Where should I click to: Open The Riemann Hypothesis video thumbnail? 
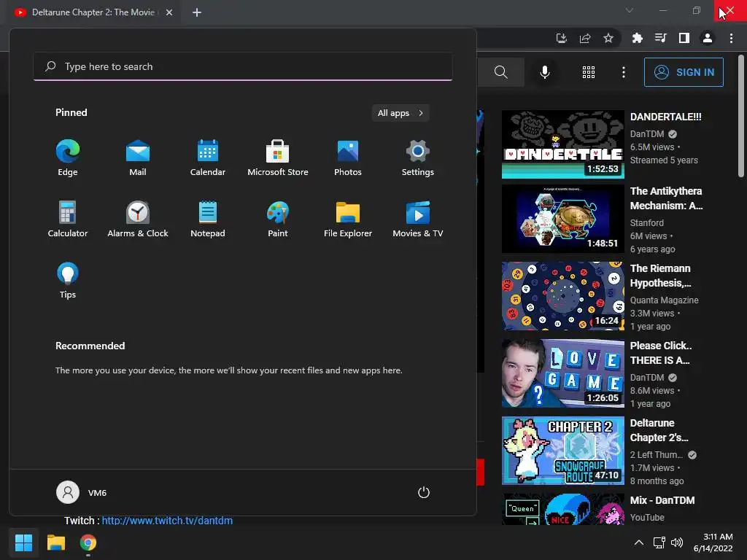pos(563,296)
